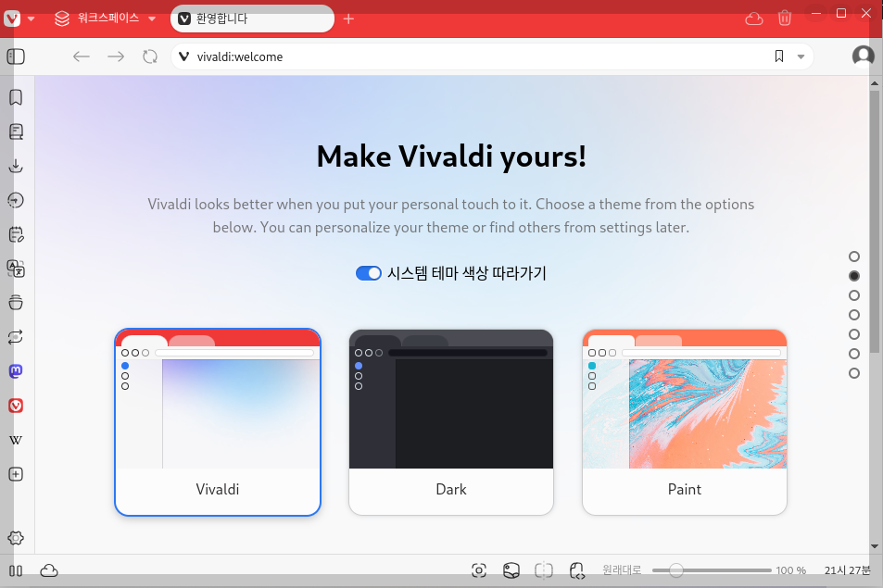This screenshot has height=588, width=883.
Task: Toggle images and animation icon
Action: pos(511,570)
